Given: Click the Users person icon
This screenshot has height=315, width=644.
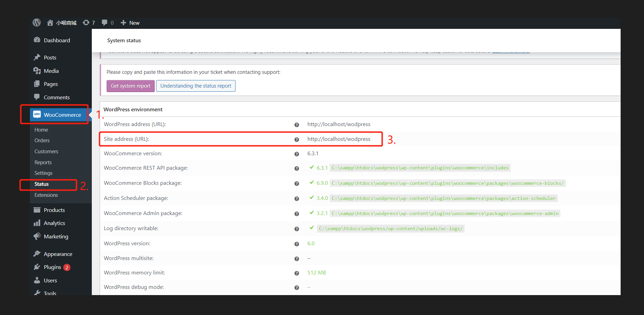Looking at the screenshot, I should coord(37,280).
